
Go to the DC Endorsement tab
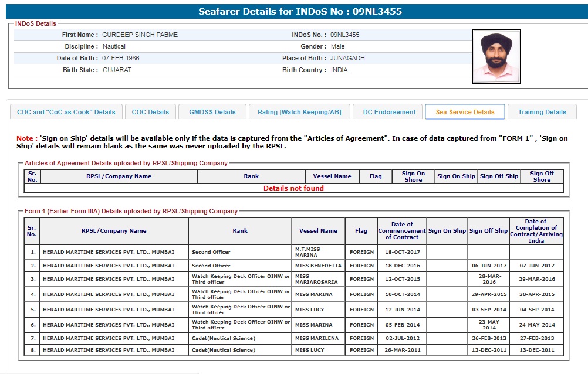pos(389,112)
